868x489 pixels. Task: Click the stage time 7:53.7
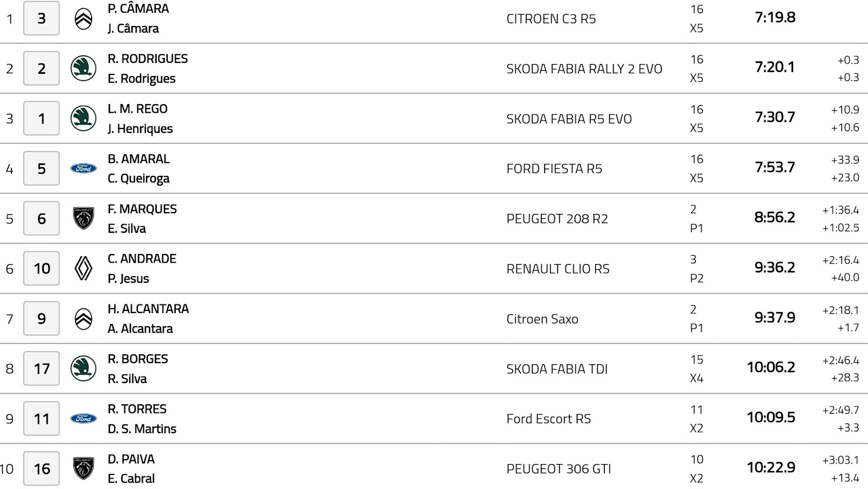coord(775,167)
